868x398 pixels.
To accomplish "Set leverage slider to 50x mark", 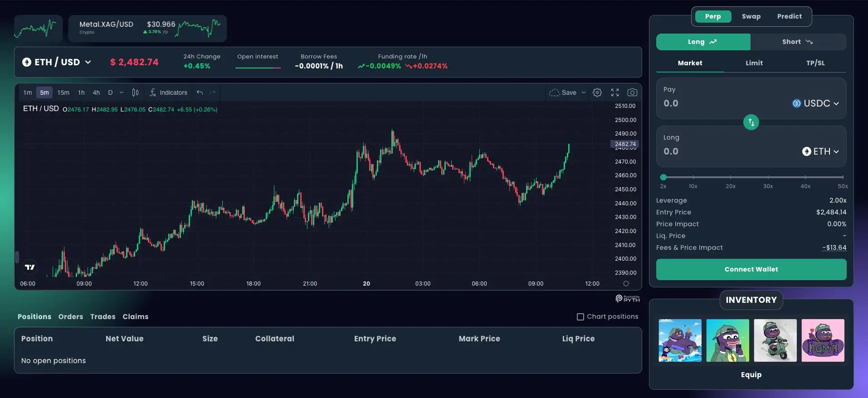I will click(x=843, y=177).
